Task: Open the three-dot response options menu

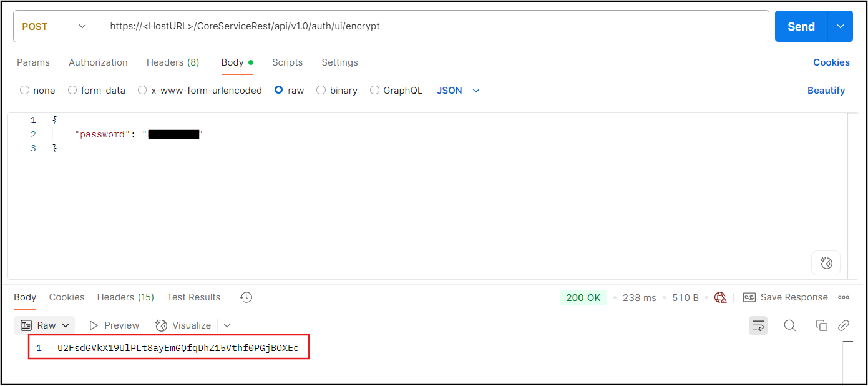Action: [x=844, y=297]
